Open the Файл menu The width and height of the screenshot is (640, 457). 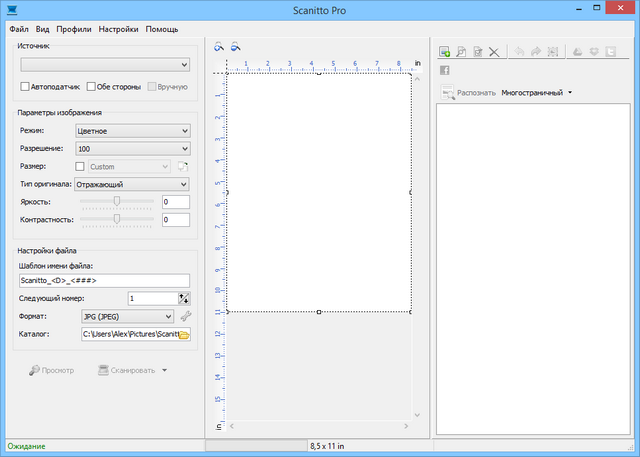coord(18,29)
